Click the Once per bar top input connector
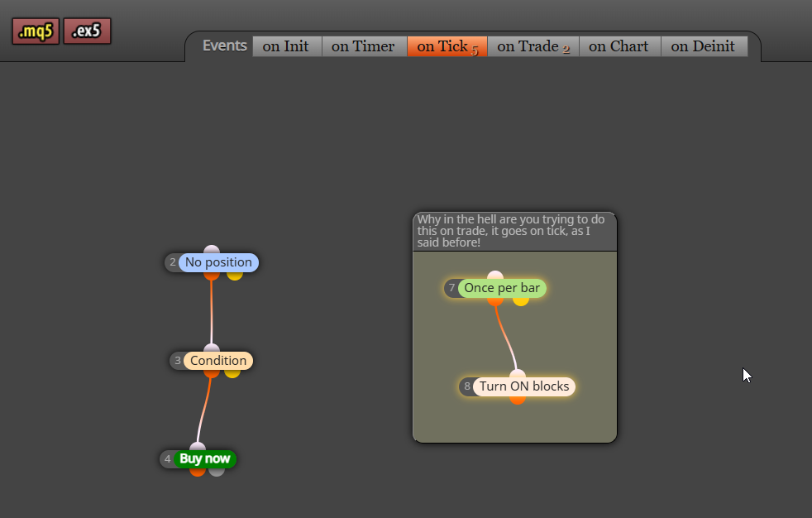Screen dimensions: 812x518 click(495, 275)
